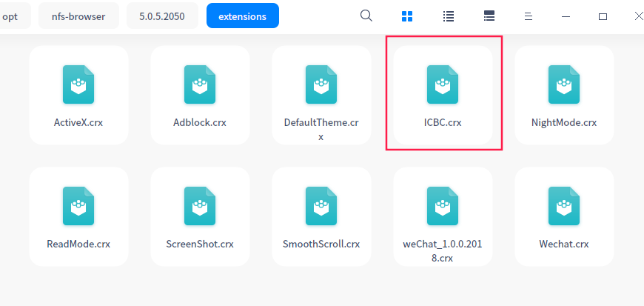Open the hamburger options menu

coord(529,16)
